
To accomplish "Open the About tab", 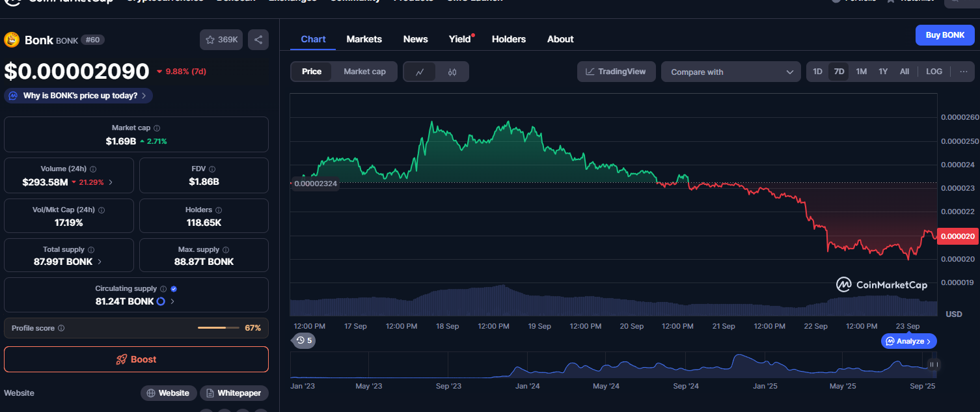I will coord(560,39).
